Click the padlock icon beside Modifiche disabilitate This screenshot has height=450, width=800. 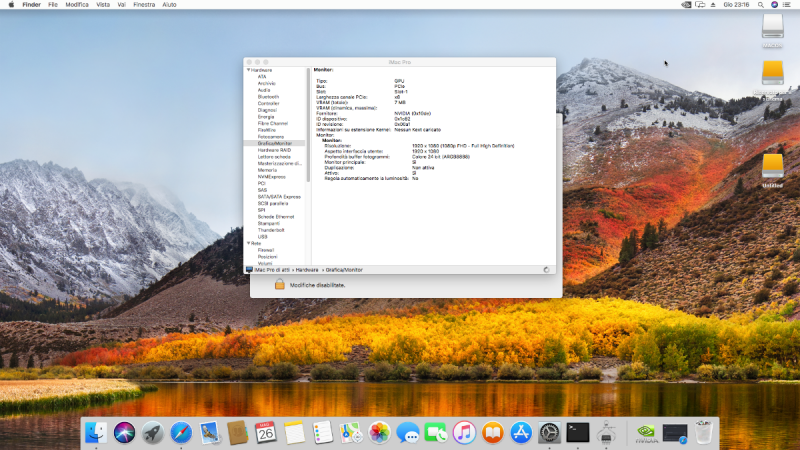(x=281, y=285)
